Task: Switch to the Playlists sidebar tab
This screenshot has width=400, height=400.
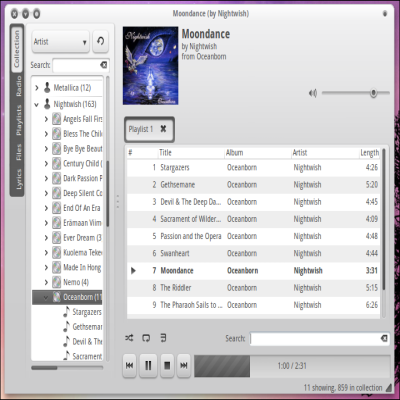Action: (18, 120)
